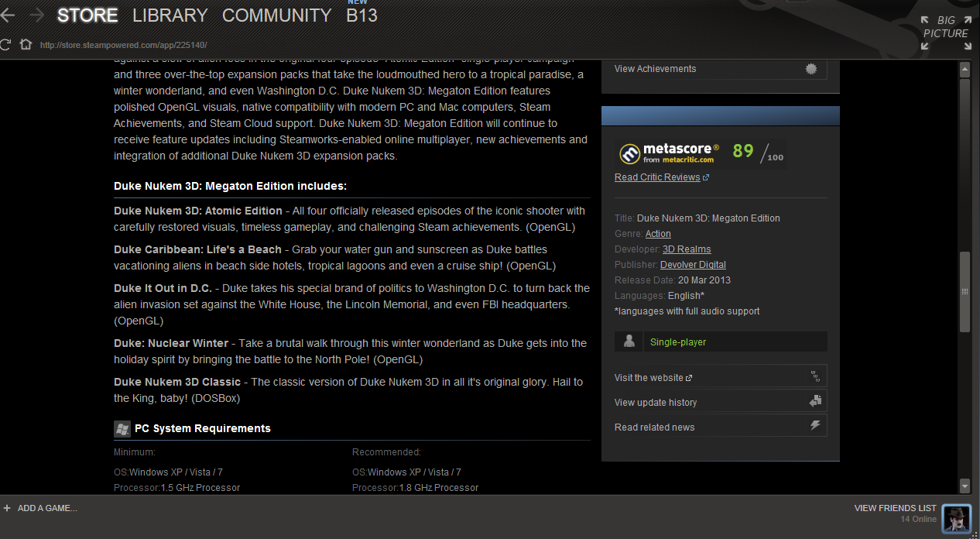Click the update history icon
Screen dimensions: 980x539
(x=814, y=401)
